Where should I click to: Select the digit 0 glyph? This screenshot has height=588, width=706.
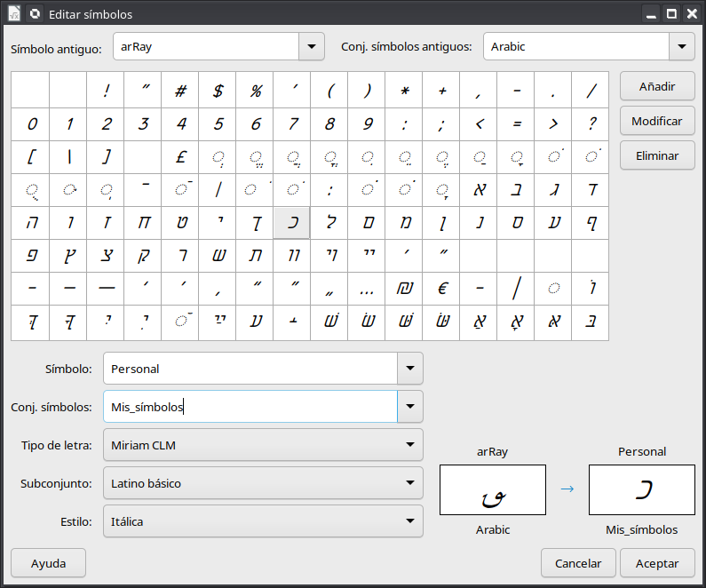pos(30,123)
